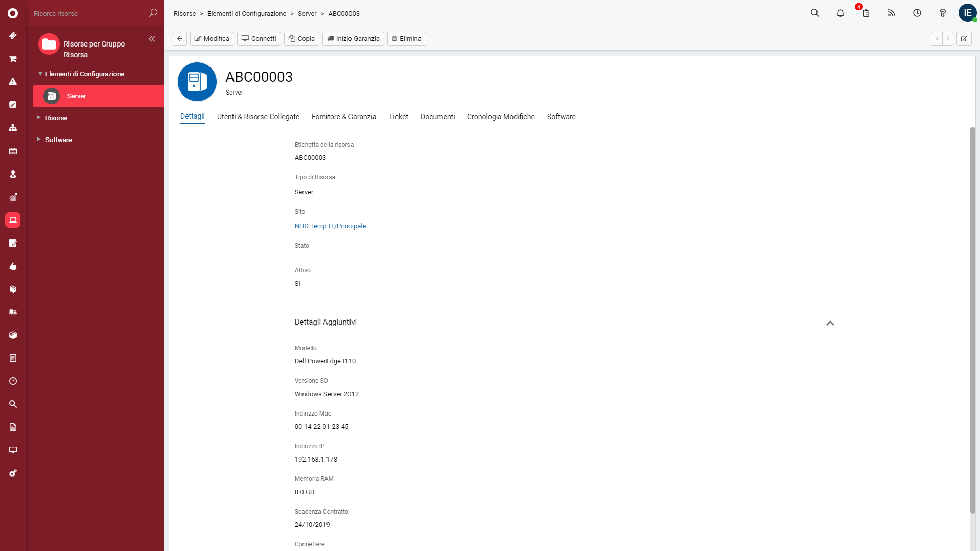Open the org-chart hierarchy icon in sidebar

[x=13, y=128]
